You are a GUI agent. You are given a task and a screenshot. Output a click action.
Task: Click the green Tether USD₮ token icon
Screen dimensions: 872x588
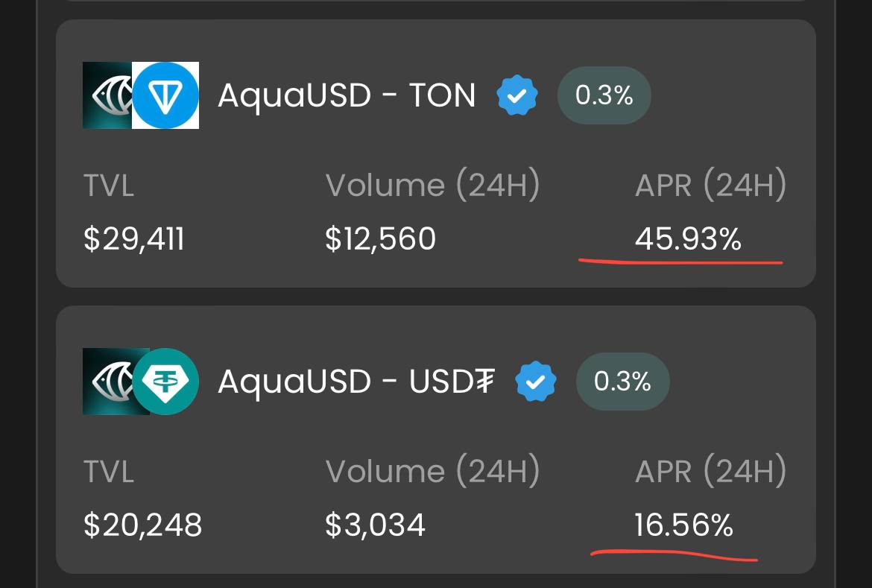[x=165, y=382]
